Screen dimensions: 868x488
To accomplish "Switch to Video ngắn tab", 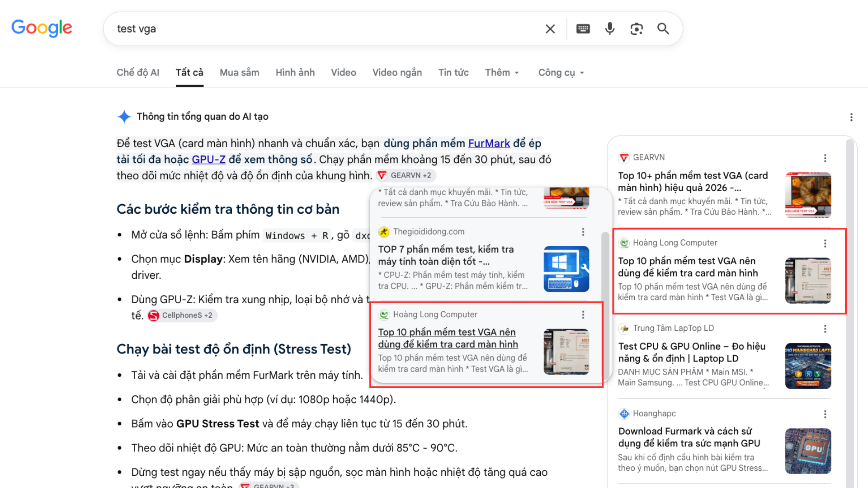I will click(397, 72).
